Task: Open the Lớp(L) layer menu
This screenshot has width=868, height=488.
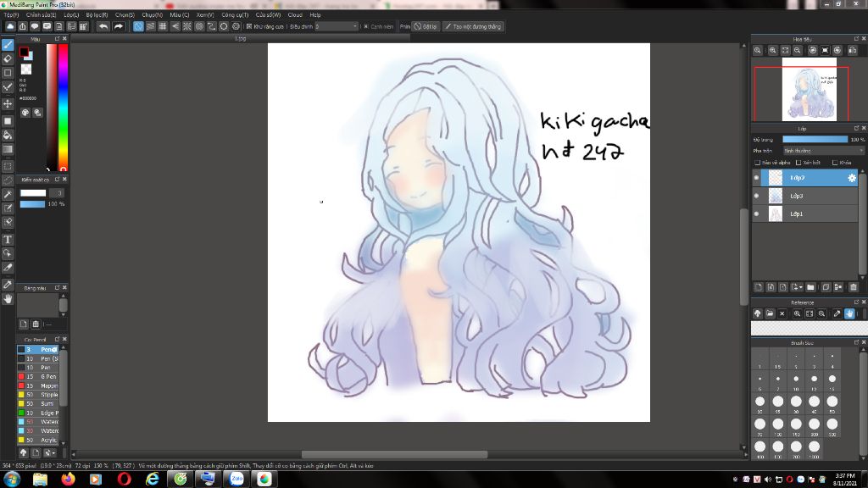Action: click(71, 15)
